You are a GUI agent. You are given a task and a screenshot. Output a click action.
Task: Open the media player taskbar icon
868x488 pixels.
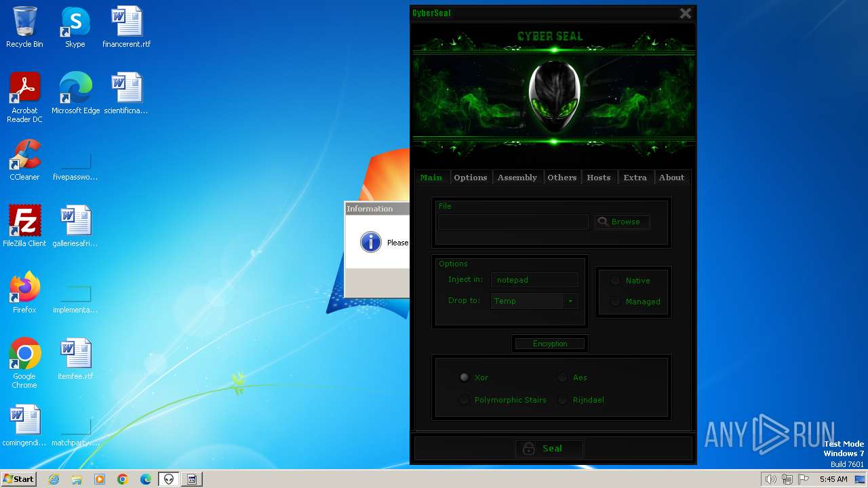point(100,479)
